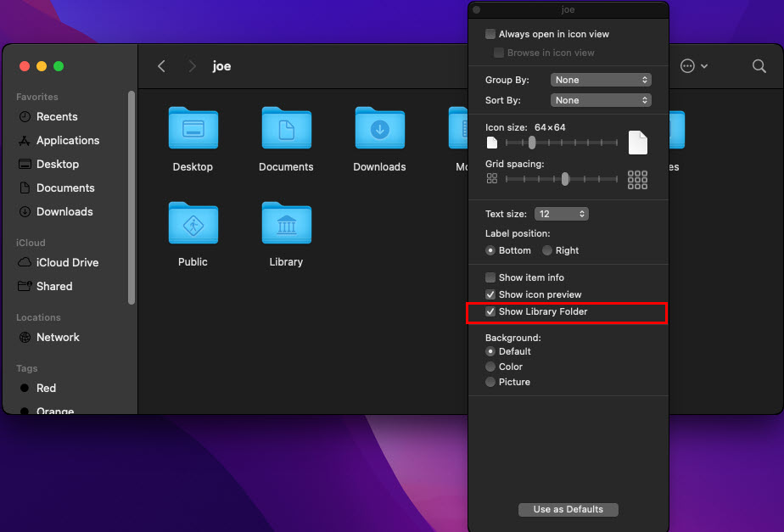Select Right label position radio button
This screenshot has height=532, width=784.
(x=547, y=250)
